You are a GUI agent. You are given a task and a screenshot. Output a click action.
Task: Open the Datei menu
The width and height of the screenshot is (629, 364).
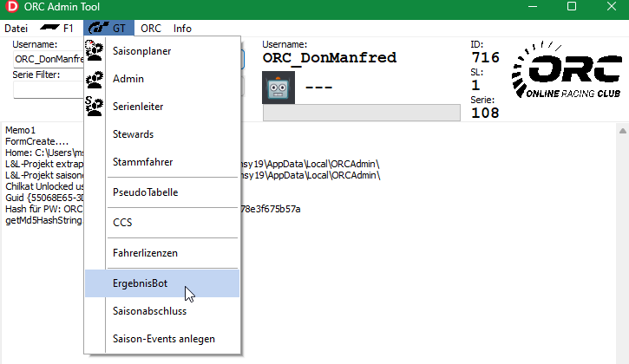(16, 28)
